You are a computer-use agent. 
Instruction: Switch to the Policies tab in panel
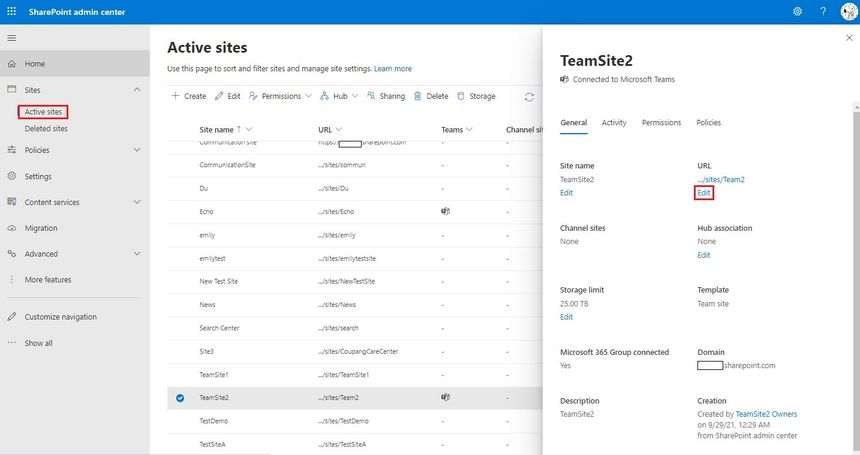click(x=709, y=123)
